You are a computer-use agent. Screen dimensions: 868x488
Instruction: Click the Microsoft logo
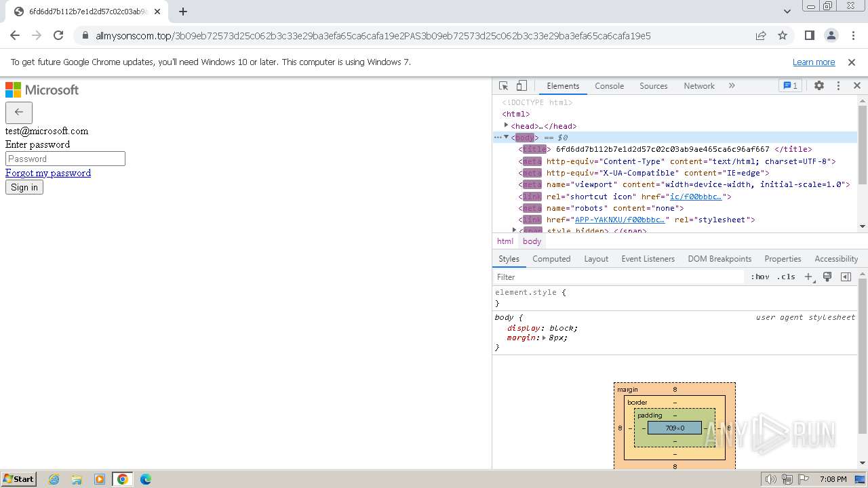tap(42, 89)
